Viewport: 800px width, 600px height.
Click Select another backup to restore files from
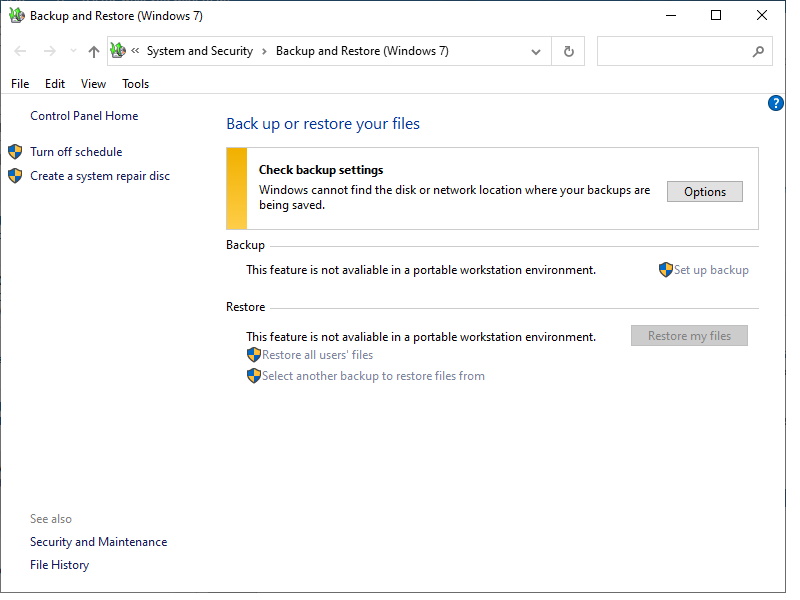(x=373, y=377)
